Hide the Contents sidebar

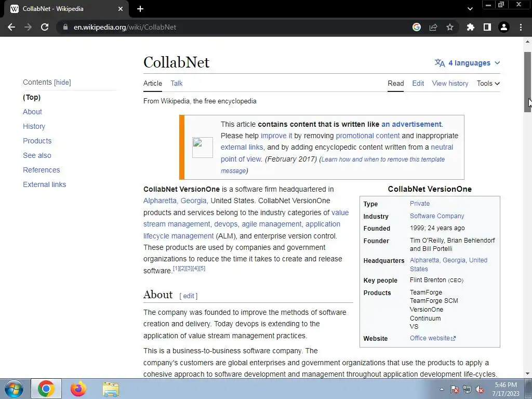pos(62,83)
